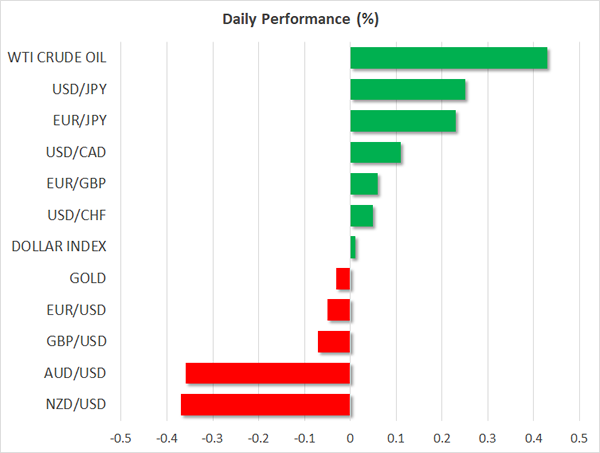Click the USD/CAD green bar
The height and width of the screenshot is (453, 600).
376,153
